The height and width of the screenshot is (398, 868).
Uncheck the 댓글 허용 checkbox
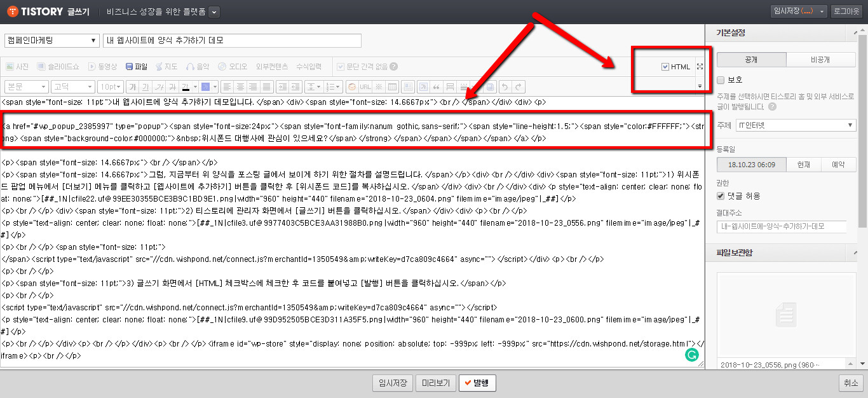(x=721, y=196)
